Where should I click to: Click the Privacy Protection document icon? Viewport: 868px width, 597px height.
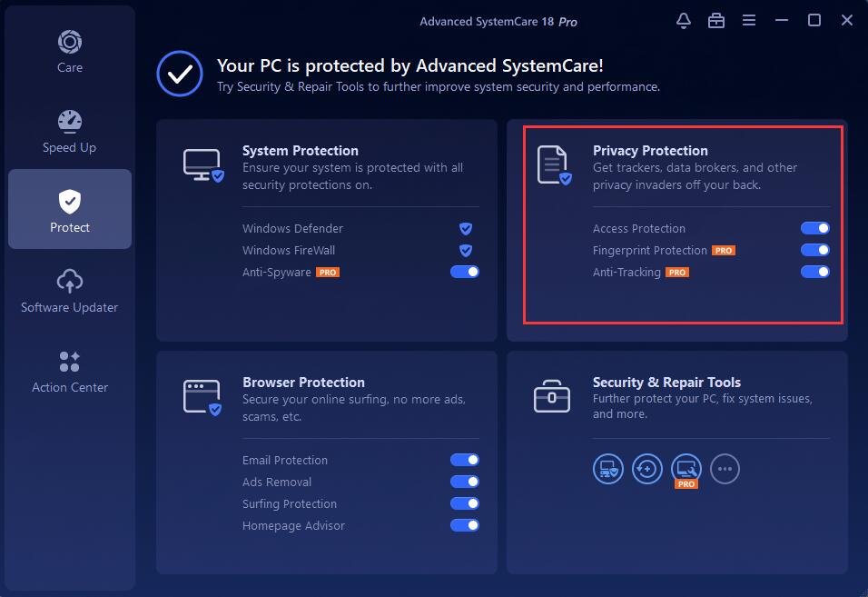point(554,164)
